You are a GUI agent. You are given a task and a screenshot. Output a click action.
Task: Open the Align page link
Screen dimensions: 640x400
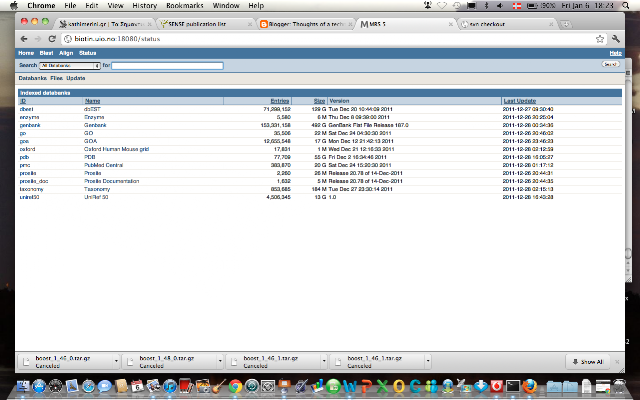click(x=66, y=53)
